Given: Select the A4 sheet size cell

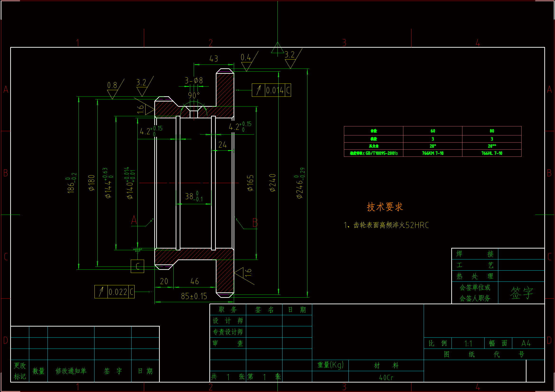Looking at the screenshot, I should [526, 343].
